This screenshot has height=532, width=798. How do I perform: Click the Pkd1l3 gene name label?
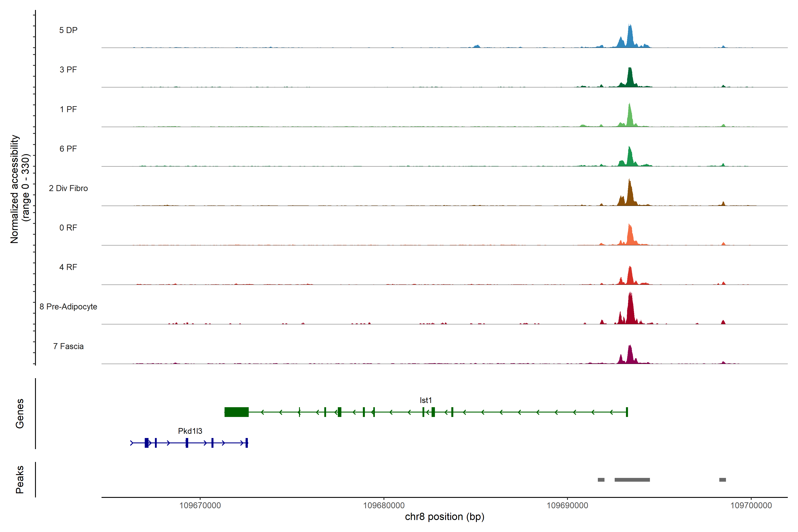[190, 431]
